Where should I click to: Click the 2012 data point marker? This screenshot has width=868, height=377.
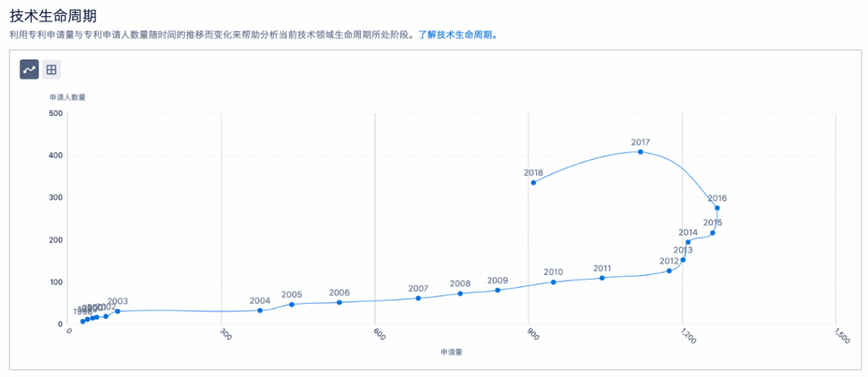tap(669, 271)
